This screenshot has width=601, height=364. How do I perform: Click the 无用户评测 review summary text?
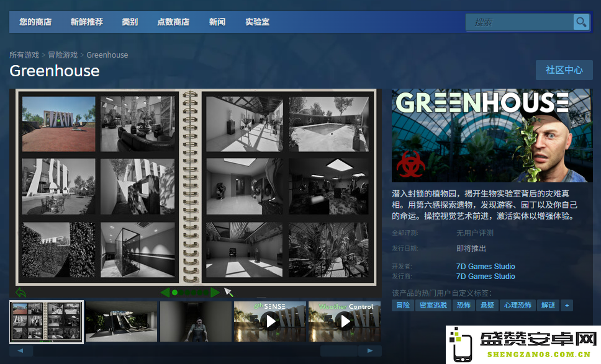[x=475, y=233]
